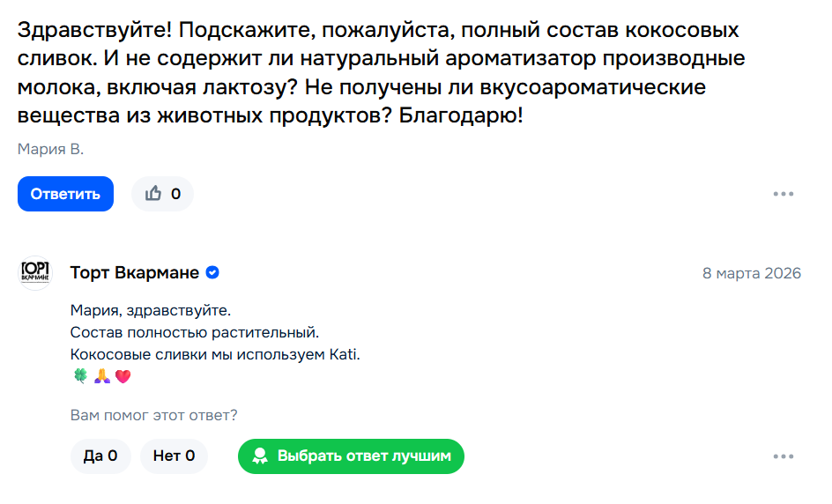Click the Торт Вкармане seller logo avatar

point(35,273)
